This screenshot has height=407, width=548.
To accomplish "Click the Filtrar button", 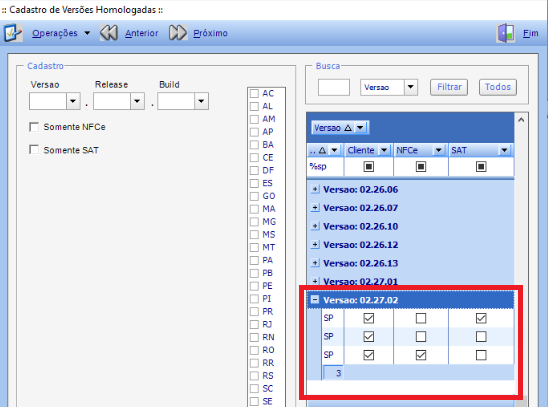I will (449, 87).
